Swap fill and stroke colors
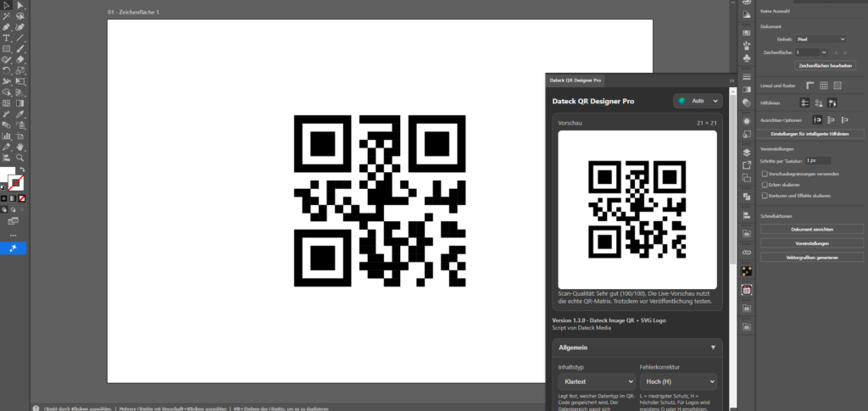 point(22,169)
